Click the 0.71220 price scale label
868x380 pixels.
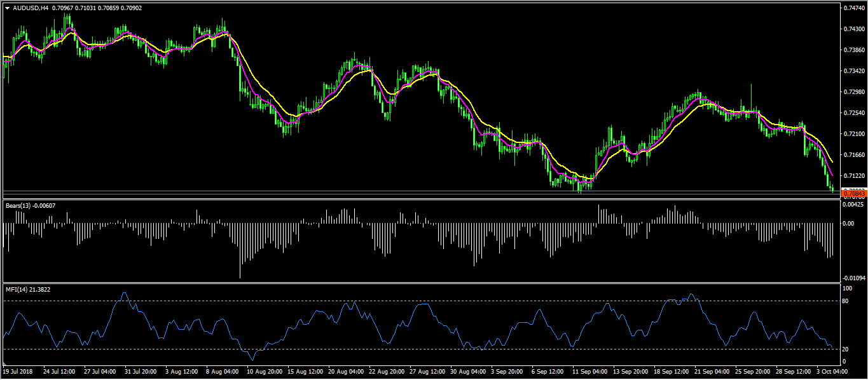pyautogui.click(x=853, y=175)
